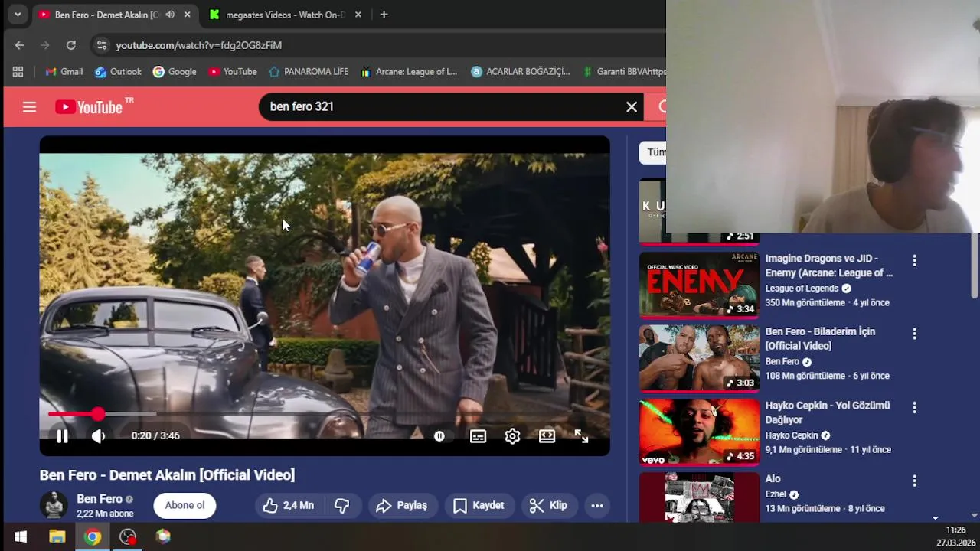
Task: Close the megaates Videos tab
Action: pos(358,15)
